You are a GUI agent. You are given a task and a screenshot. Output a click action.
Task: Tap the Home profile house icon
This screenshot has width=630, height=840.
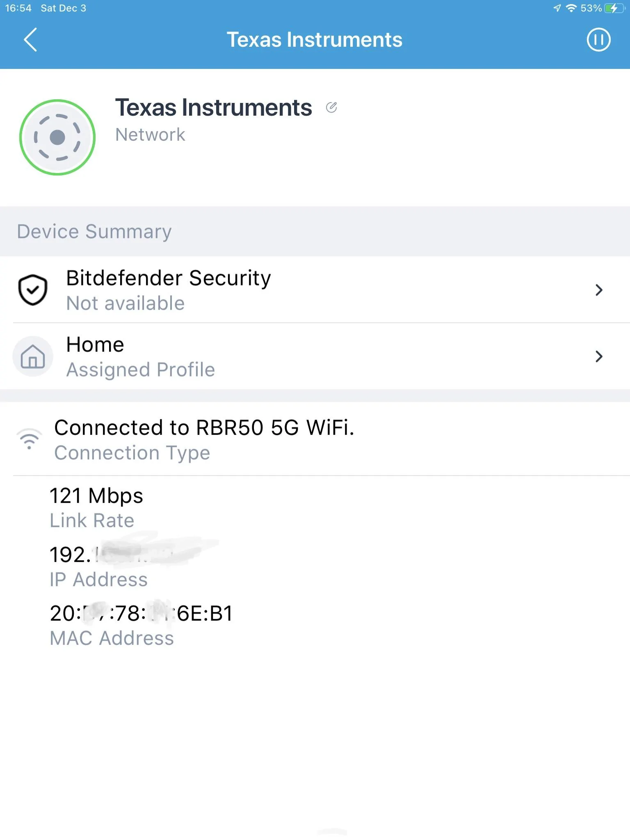[x=33, y=356]
